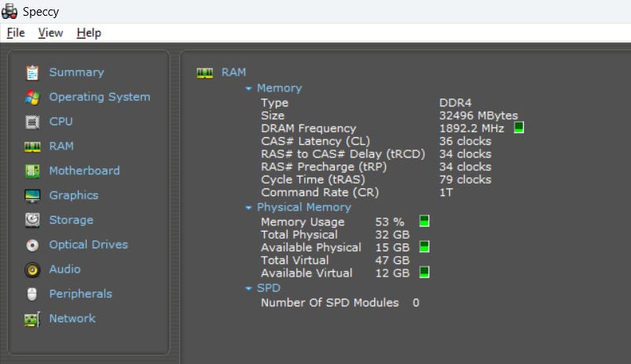Open the Operating System section

pyautogui.click(x=99, y=97)
